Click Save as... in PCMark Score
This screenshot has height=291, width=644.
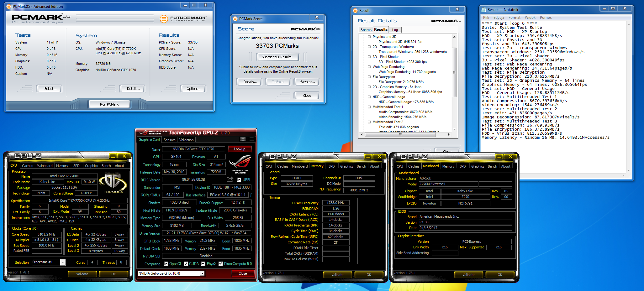pos(307,82)
